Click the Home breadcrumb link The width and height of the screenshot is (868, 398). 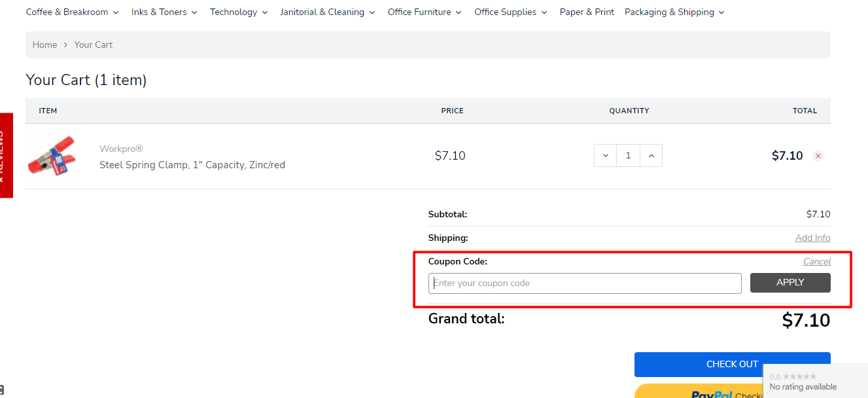click(44, 45)
